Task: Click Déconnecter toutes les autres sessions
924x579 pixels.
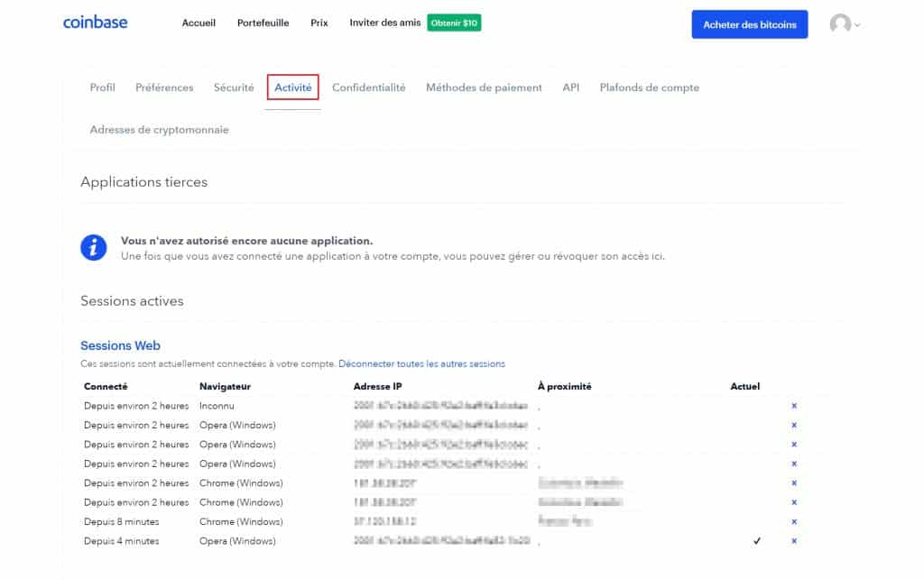Action: click(420, 363)
